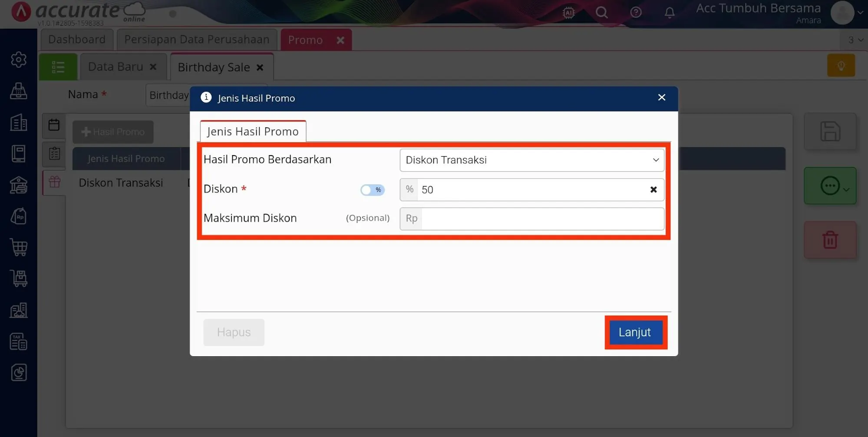Click the yellow lightbulb tips button
This screenshot has width=868, height=437.
coord(841,66)
